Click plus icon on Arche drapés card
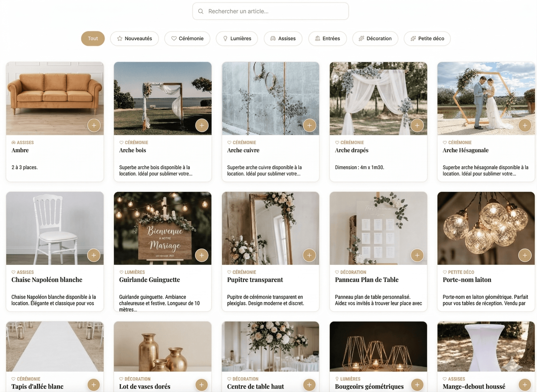Screen dimensions: 537x392 [417, 125]
